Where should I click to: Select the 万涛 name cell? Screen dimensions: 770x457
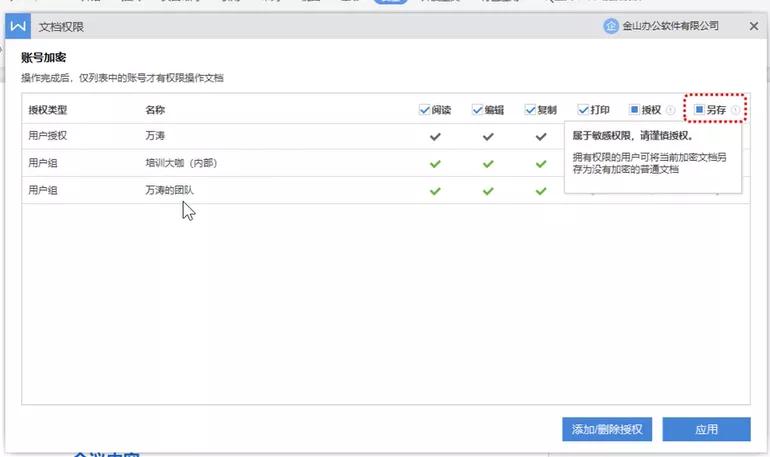tap(155, 135)
